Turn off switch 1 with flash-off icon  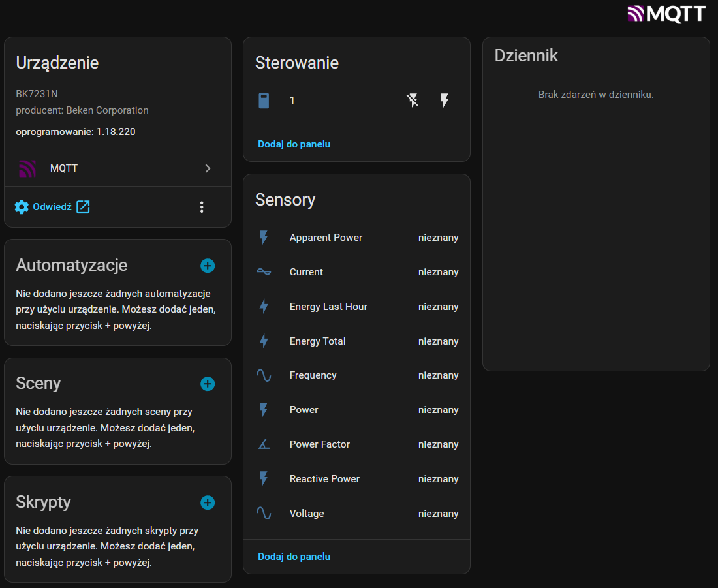[x=413, y=101]
